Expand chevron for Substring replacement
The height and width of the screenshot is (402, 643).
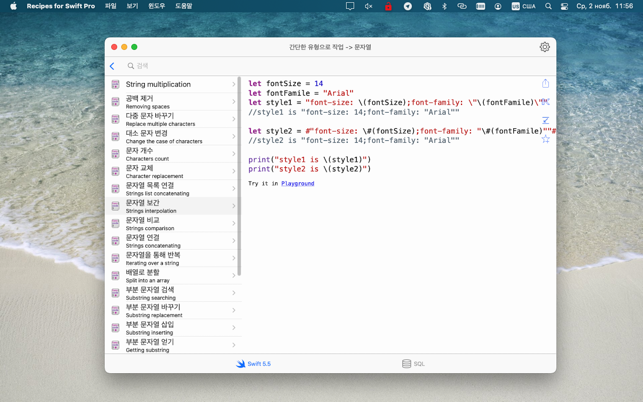point(234,310)
